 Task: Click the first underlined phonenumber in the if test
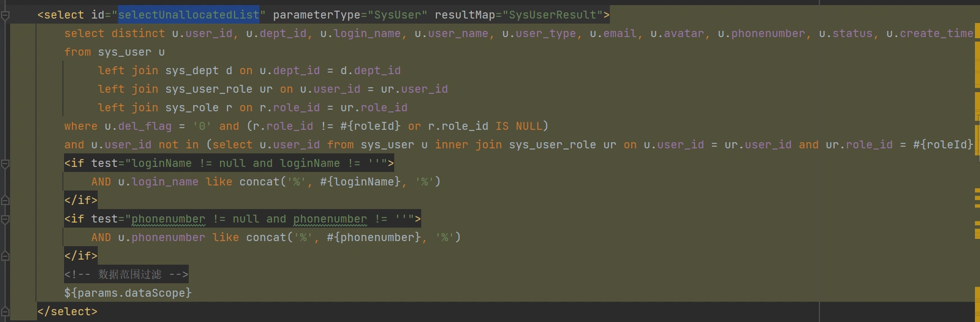point(168,219)
